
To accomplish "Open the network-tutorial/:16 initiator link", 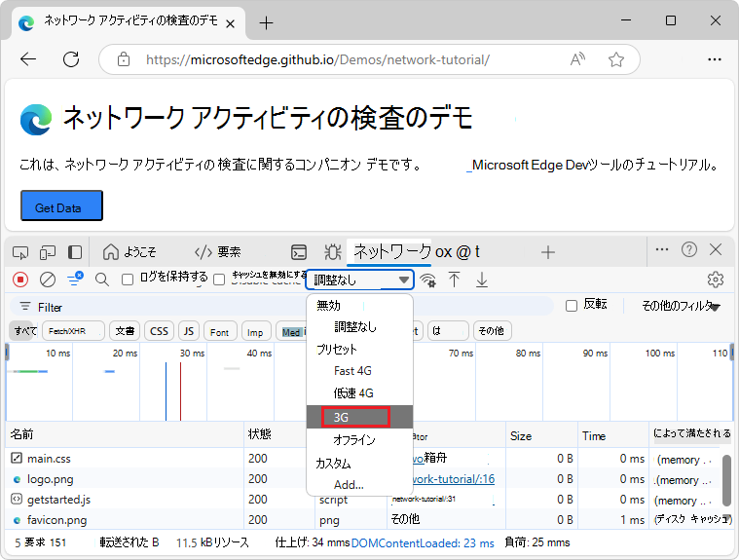I will pos(454,479).
